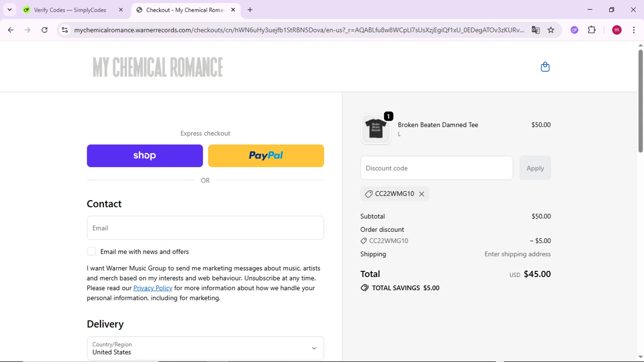Image resolution: width=644 pixels, height=362 pixels.
Task: Click the Total $45.00 amount
Action: 537,274
